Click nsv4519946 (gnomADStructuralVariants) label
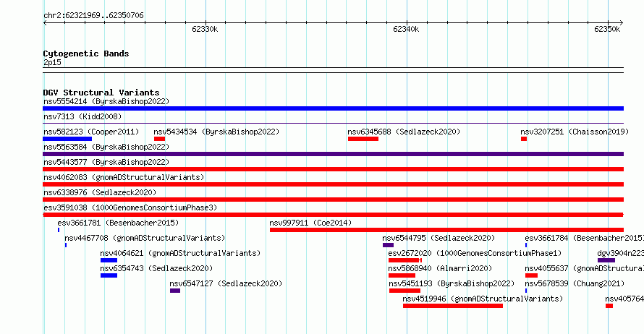Image resolution: width=644 pixels, height=334 pixels. pos(483,299)
